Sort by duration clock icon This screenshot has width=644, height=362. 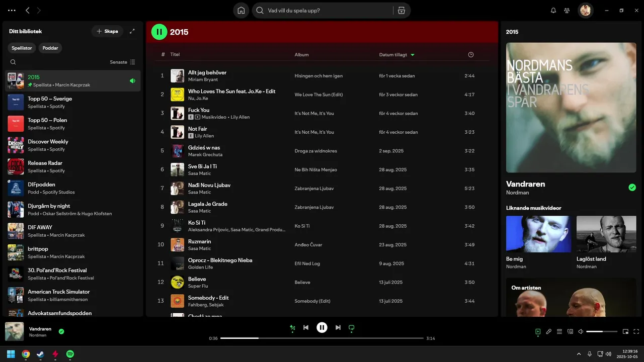point(471,55)
